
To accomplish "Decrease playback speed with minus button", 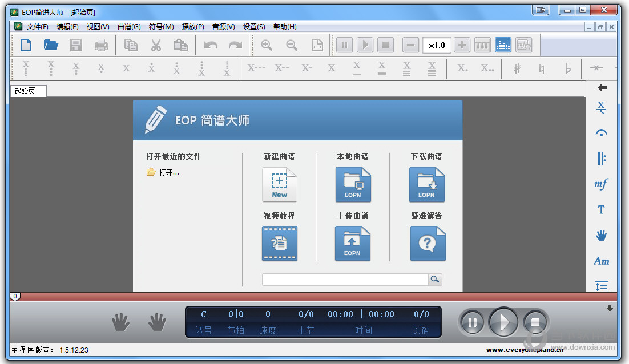I will coord(410,45).
